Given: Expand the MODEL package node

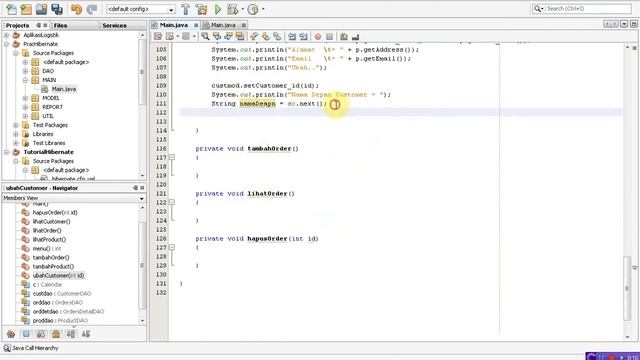Looking at the screenshot, I should tap(25, 98).
